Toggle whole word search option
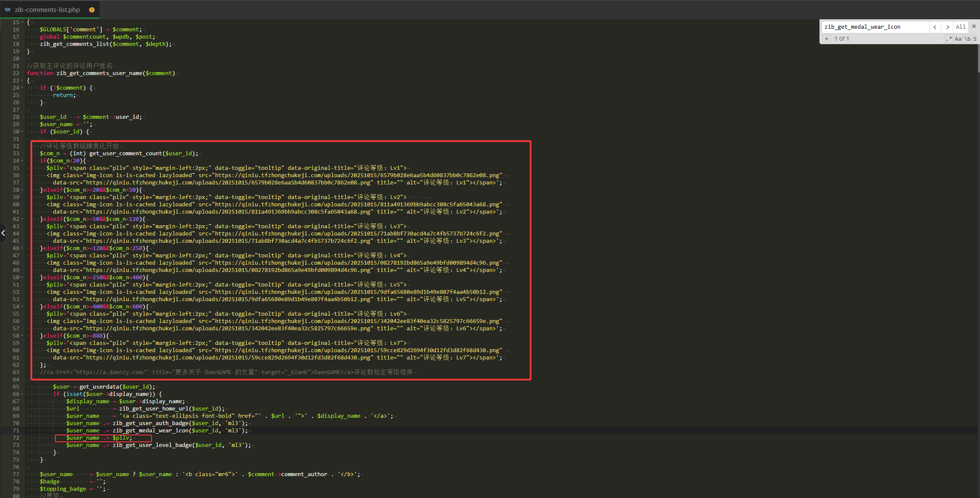The height and width of the screenshot is (498, 980). click(x=968, y=39)
